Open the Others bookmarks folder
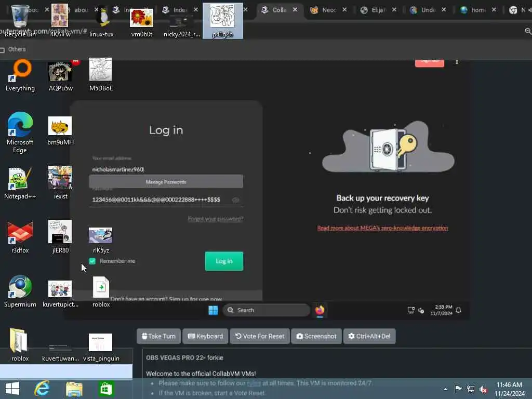This screenshot has width=532, height=399. (x=13, y=49)
